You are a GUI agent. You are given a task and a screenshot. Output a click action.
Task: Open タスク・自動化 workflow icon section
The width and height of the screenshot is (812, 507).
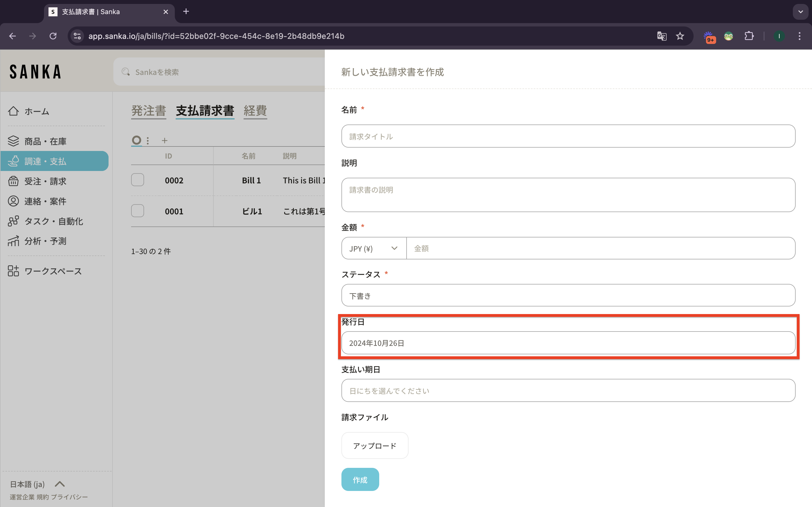(x=14, y=221)
